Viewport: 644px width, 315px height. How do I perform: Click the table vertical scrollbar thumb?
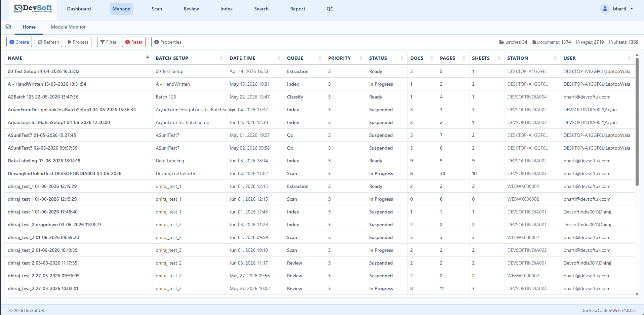pyautogui.click(x=637, y=122)
